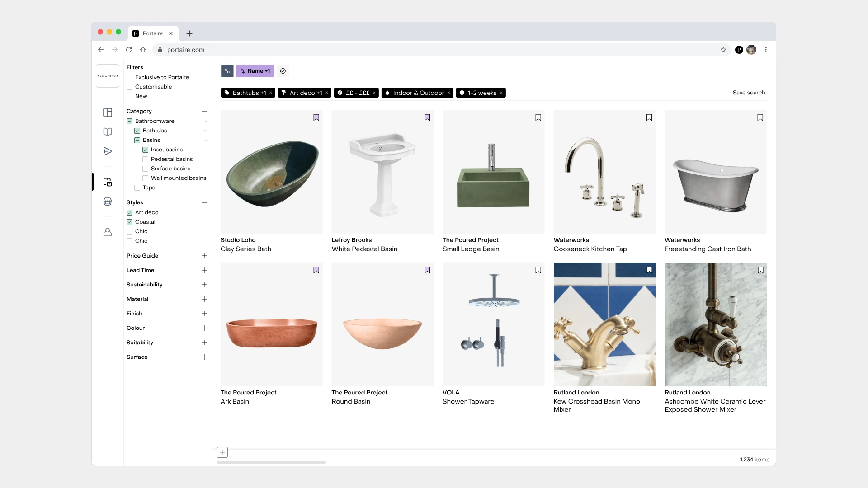Remove the 1-2 weeks lead time chip

(x=501, y=93)
